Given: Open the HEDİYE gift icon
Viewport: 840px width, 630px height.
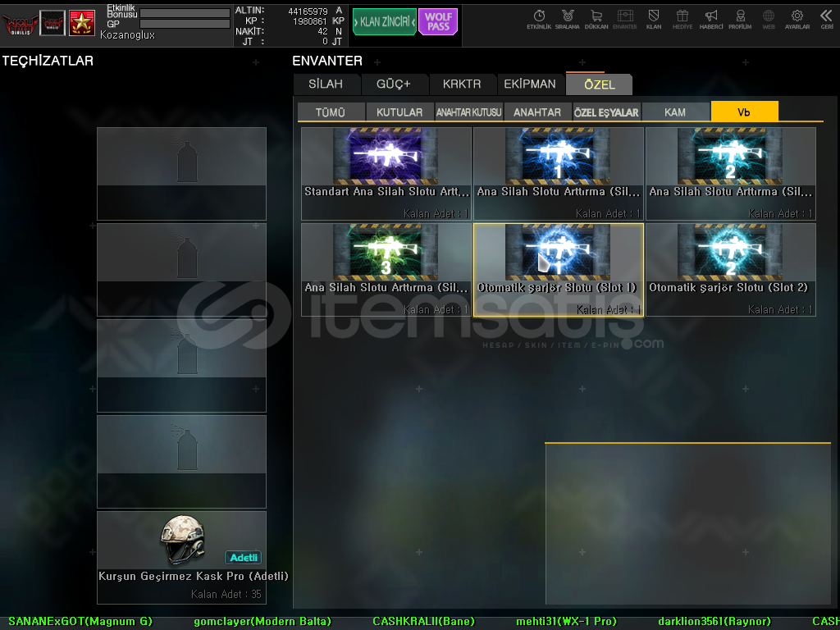Looking at the screenshot, I should pos(682,20).
